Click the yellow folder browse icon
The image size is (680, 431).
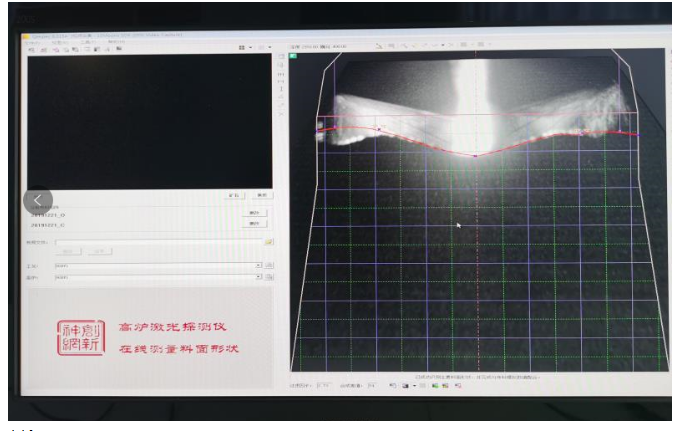[269, 241]
